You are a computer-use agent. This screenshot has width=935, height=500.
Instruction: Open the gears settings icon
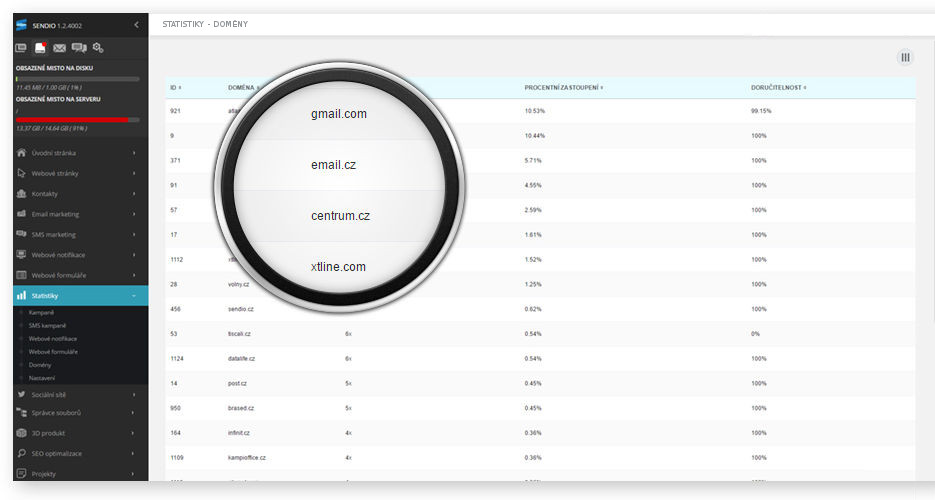click(x=98, y=48)
